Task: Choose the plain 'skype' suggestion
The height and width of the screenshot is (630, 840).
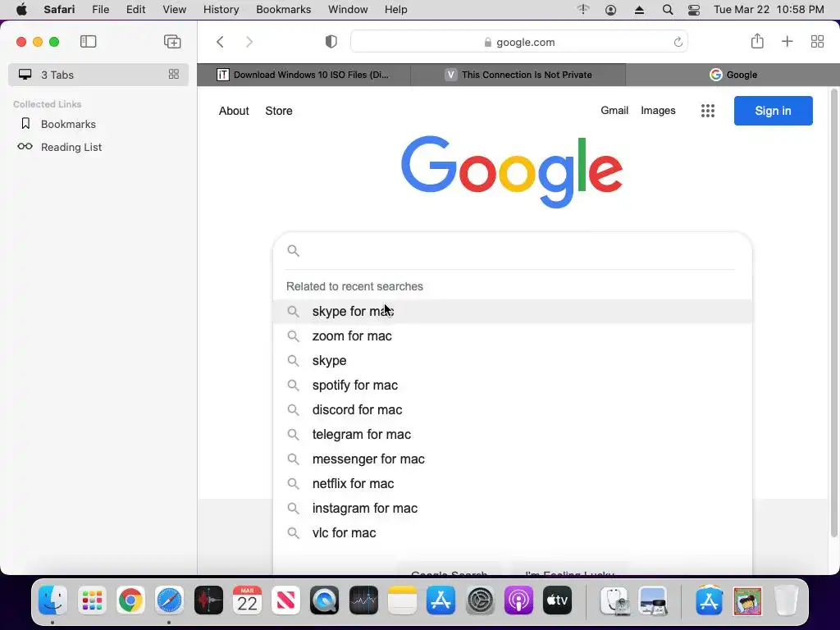Action: click(x=513, y=361)
